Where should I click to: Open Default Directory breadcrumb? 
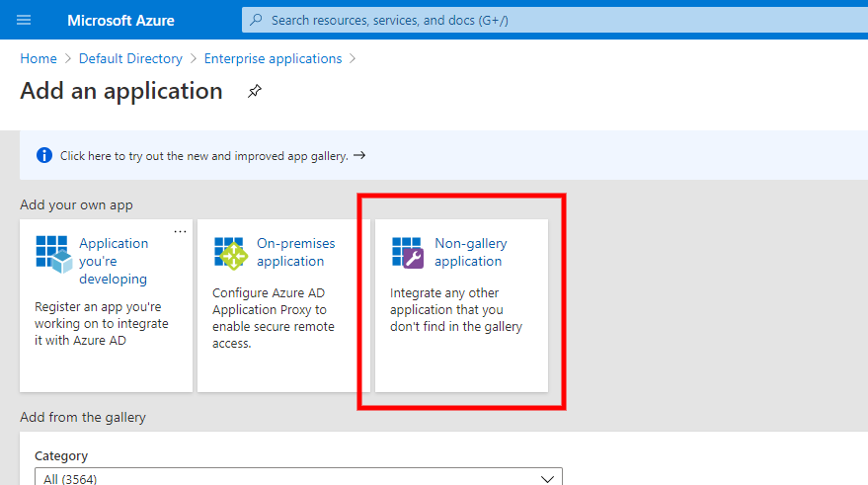pyautogui.click(x=130, y=58)
